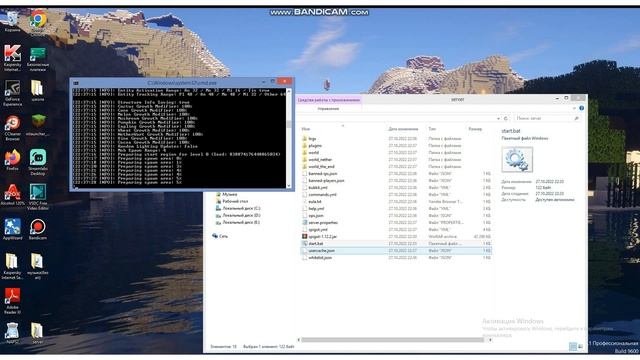
Task: Refresh the Explorer address bar
Action: pyautogui.click(x=506, y=118)
